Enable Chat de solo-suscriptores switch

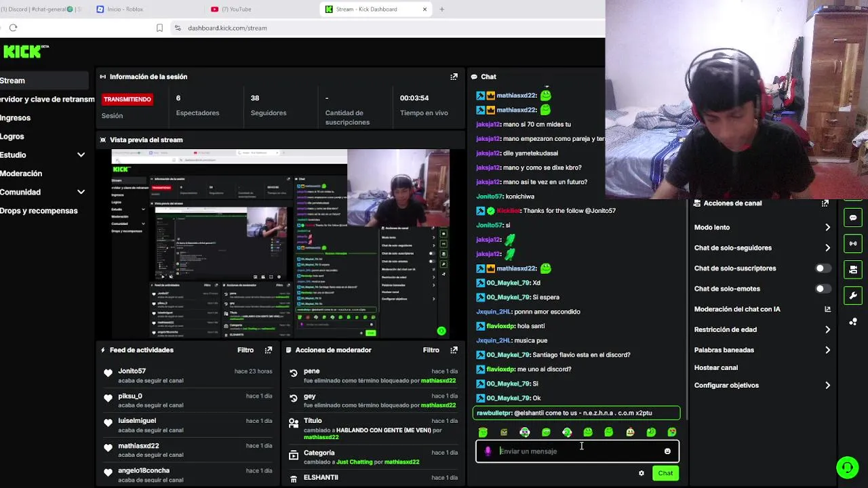[x=823, y=268]
